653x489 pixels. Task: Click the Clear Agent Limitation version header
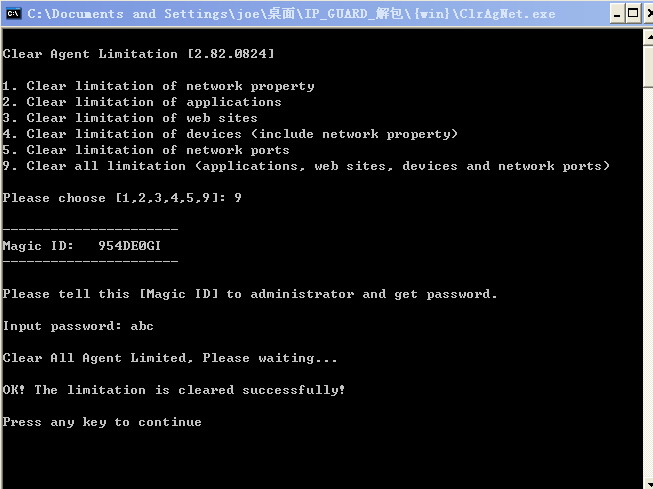tap(138, 54)
